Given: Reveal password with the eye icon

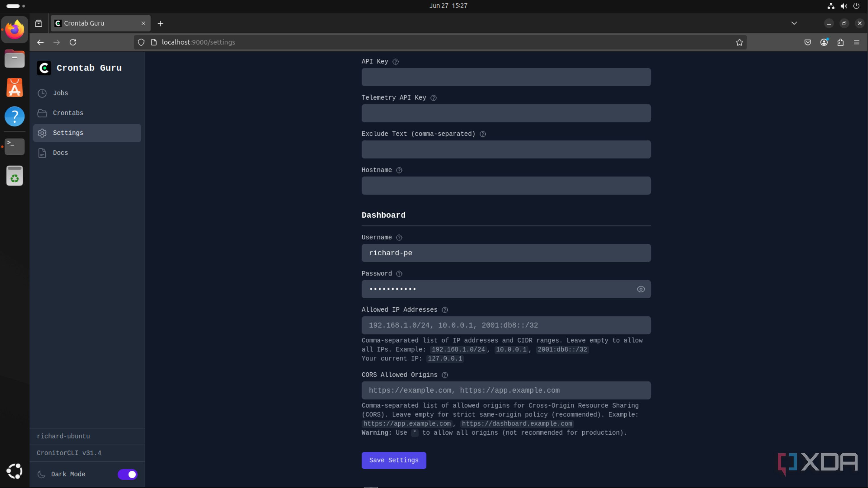Looking at the screenshot, I should coord(641,289).
